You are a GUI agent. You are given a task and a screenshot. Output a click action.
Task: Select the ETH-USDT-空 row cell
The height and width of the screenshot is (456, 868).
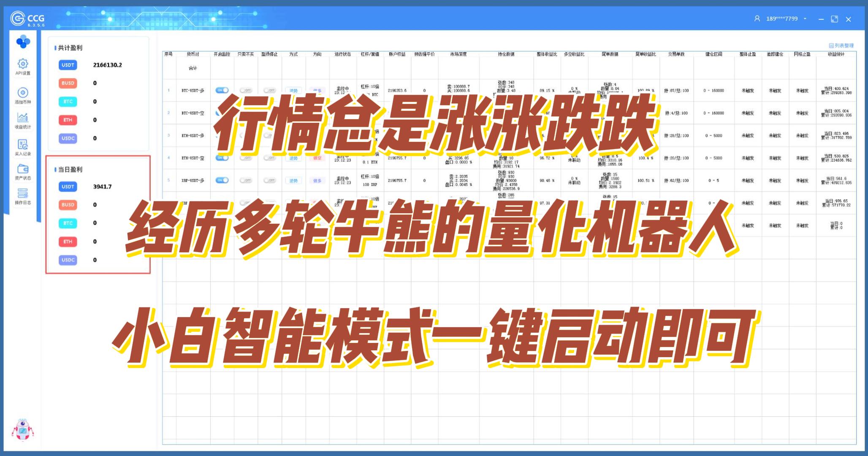pos(193,158)
